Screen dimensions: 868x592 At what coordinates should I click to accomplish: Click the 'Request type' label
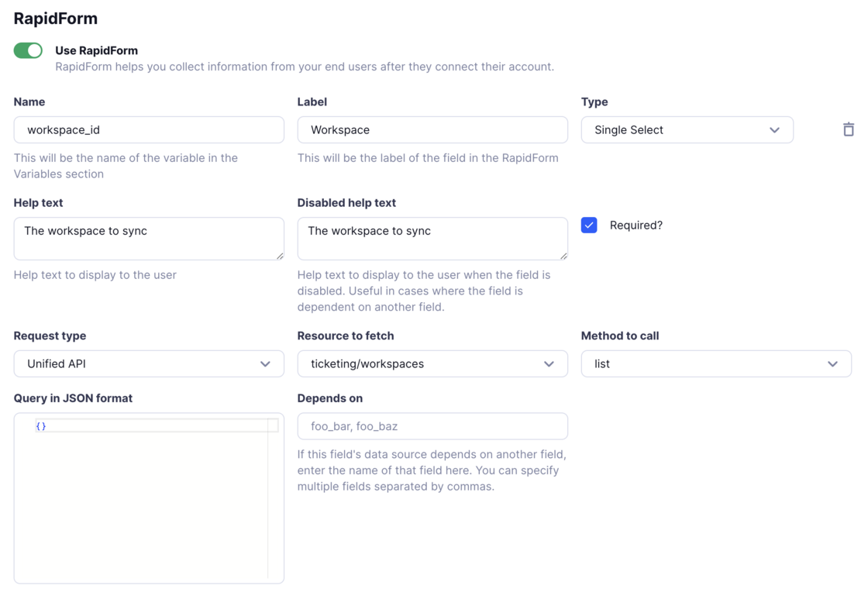50,336
